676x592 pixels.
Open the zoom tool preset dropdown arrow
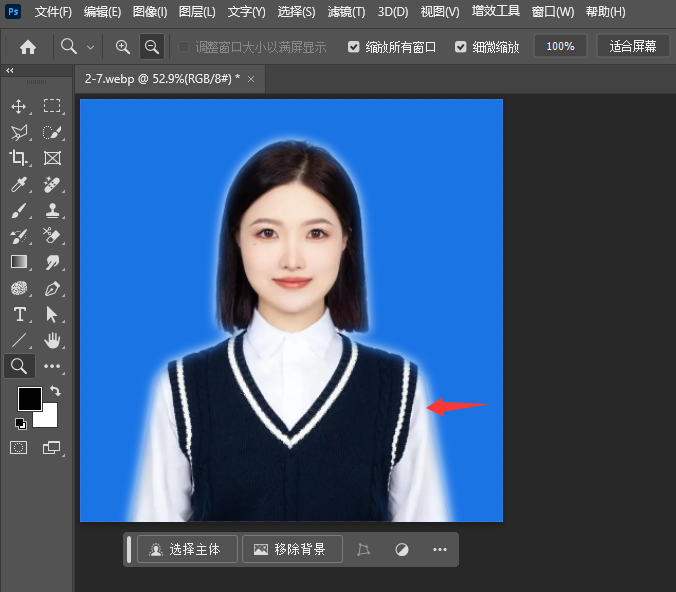pyautogui.click(x=91, y=47)
